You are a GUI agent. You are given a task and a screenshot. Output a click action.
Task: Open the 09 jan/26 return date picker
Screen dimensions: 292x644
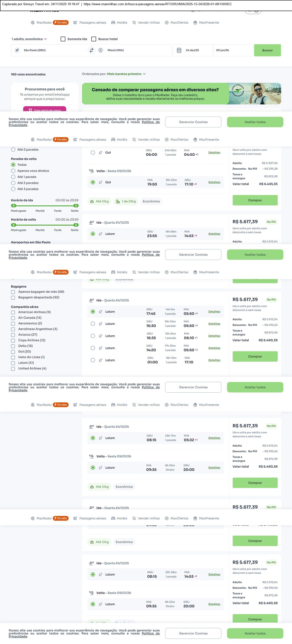[x=233, y=50]
